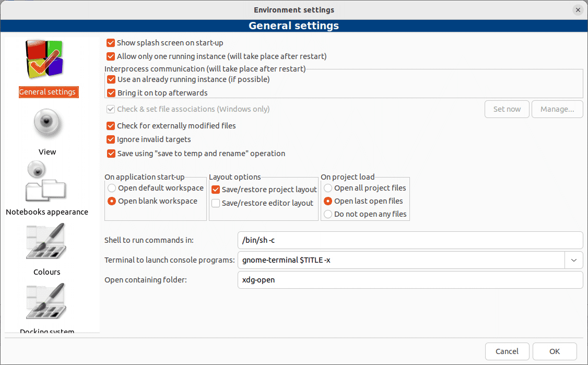588x365 pixels.
Task: Disable Show splash screen on start-up
Action: pyautogui.click(x=111, y=43)
